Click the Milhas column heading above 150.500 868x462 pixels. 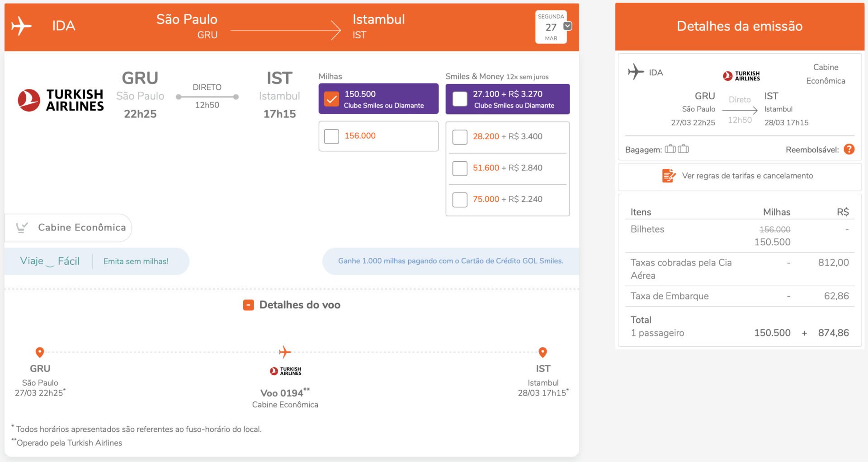330,76
